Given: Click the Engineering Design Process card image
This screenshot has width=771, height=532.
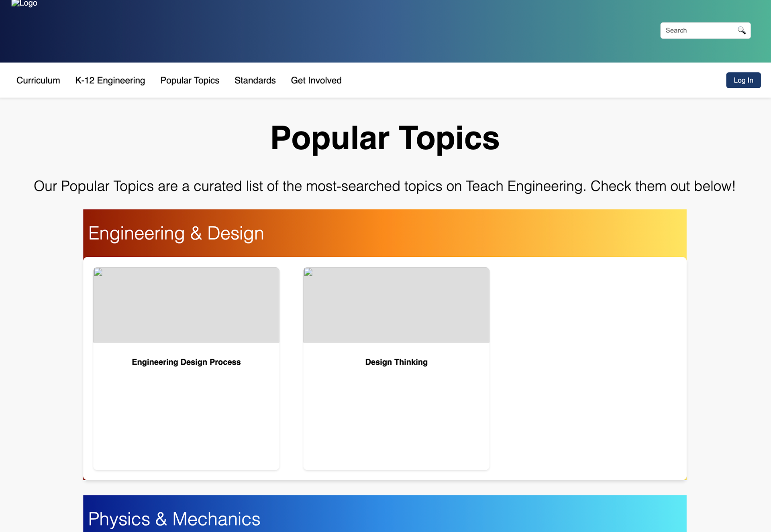Looking at the screenshot, I should point(186,305).
